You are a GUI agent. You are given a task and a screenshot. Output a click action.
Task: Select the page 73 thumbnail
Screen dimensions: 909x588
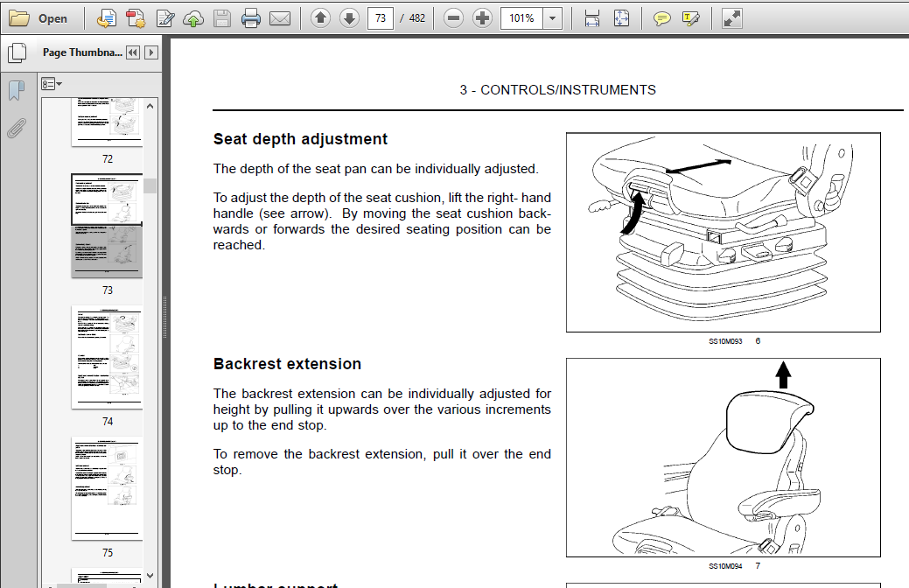[108, 226]
